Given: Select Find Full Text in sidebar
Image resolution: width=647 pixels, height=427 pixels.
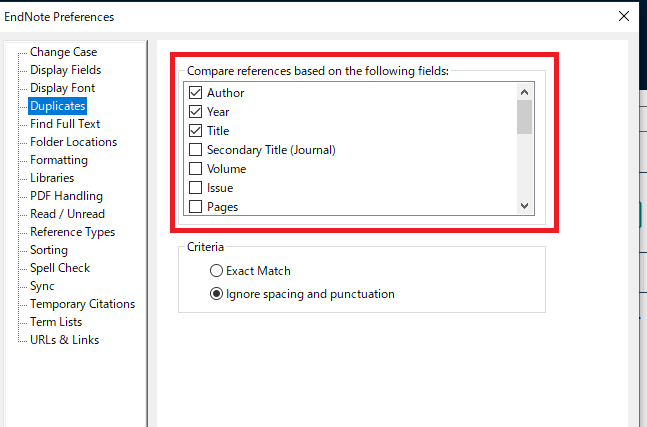Looking at the screenshot, I should (65, 124).
